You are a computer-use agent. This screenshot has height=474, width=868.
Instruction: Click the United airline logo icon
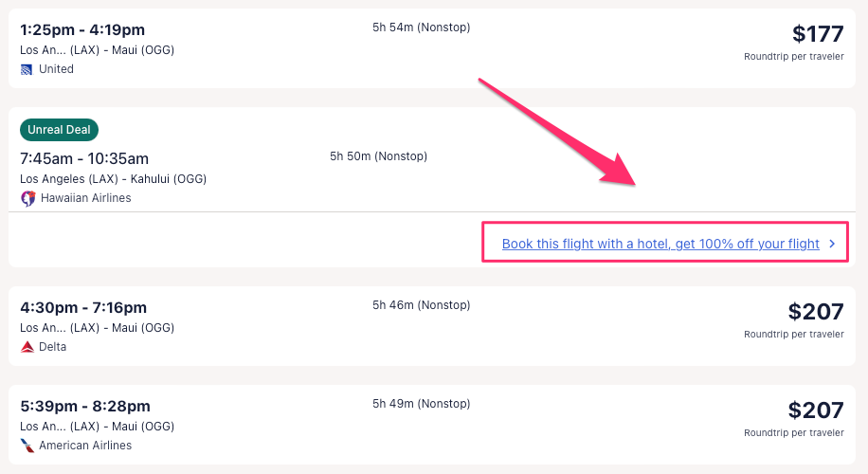(x=27, y=69)
